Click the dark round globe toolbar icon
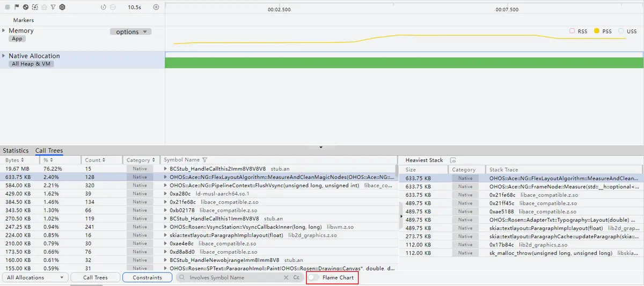Screen dimensions: 644x286 click(x=25, y=7)
